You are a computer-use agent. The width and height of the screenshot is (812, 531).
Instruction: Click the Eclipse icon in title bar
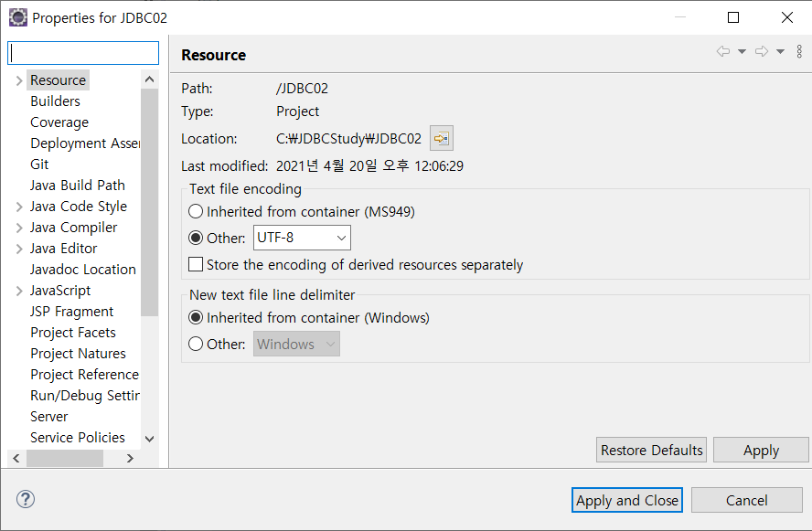click(x=18, y=17)
